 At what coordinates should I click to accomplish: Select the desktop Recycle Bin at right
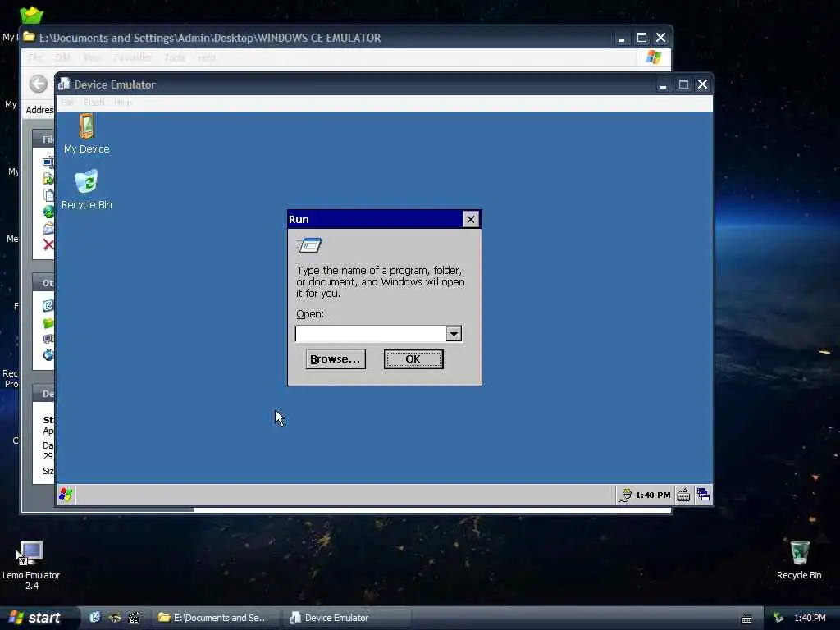click(x=799, y=559)
